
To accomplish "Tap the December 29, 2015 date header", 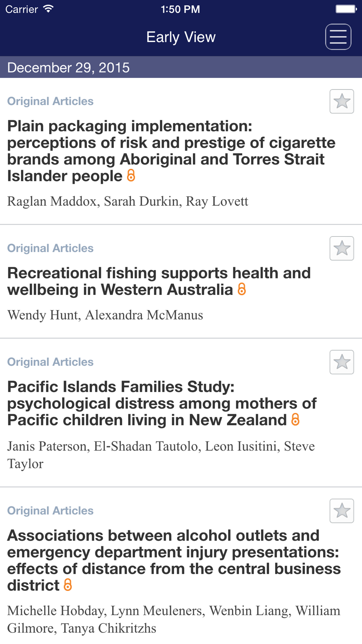I will 181,67.
